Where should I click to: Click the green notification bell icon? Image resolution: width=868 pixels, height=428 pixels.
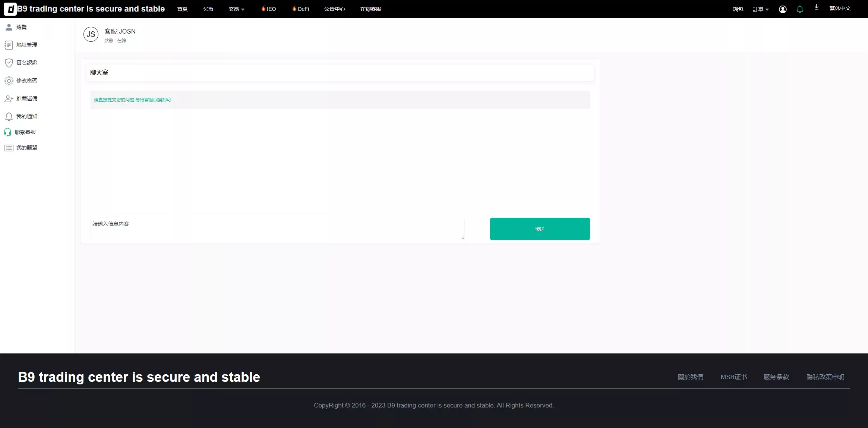[800, 9]
